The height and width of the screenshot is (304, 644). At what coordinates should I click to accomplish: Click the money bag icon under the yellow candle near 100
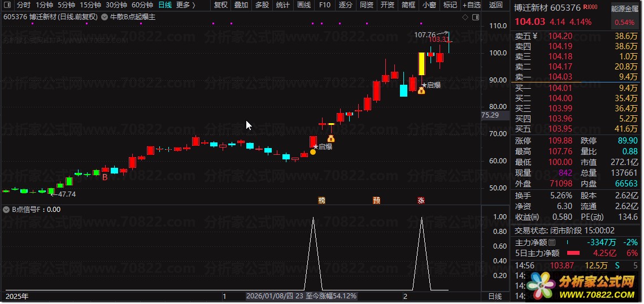click(x=421, y=90)
